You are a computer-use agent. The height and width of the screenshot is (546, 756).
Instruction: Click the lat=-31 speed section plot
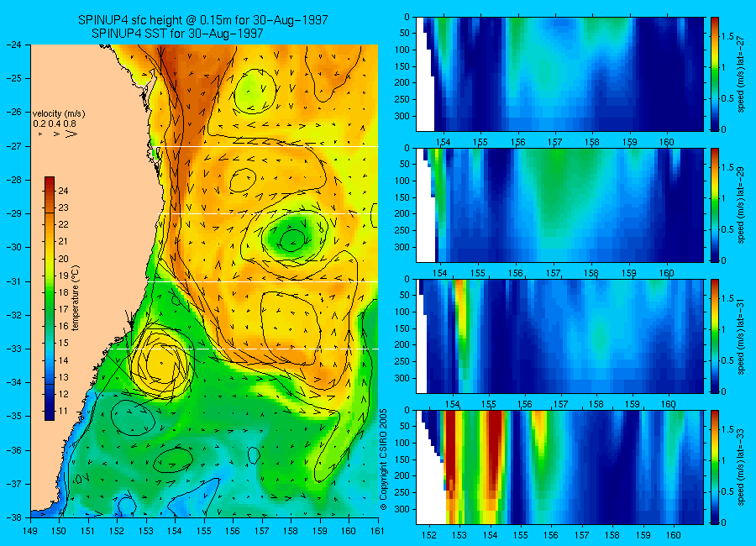559,336
